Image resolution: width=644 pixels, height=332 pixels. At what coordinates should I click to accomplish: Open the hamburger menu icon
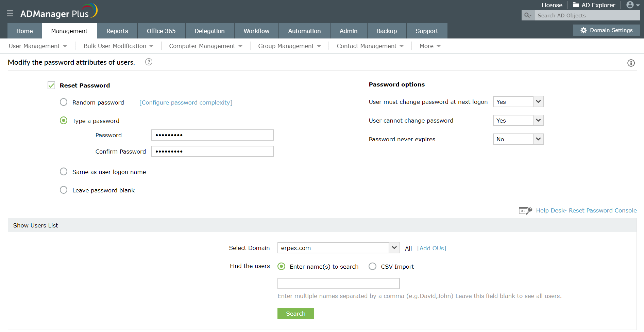point(10,13)
